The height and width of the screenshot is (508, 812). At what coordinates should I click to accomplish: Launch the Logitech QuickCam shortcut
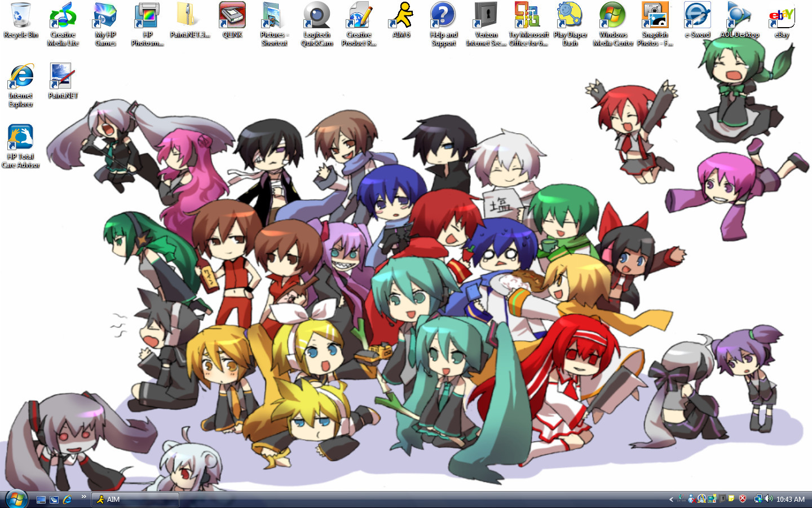(316, 24)
